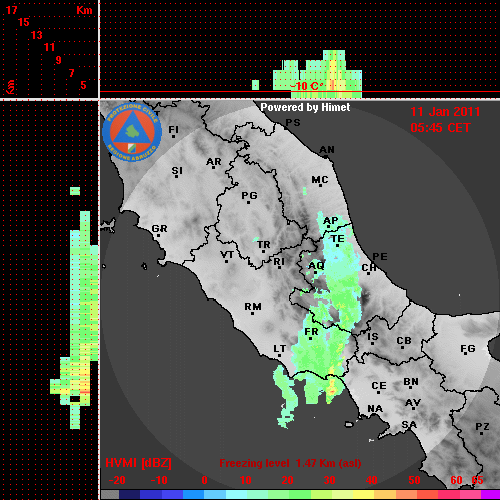
Task: Click the '60' value on the dBZ scale
Action: tap(456, 480)
